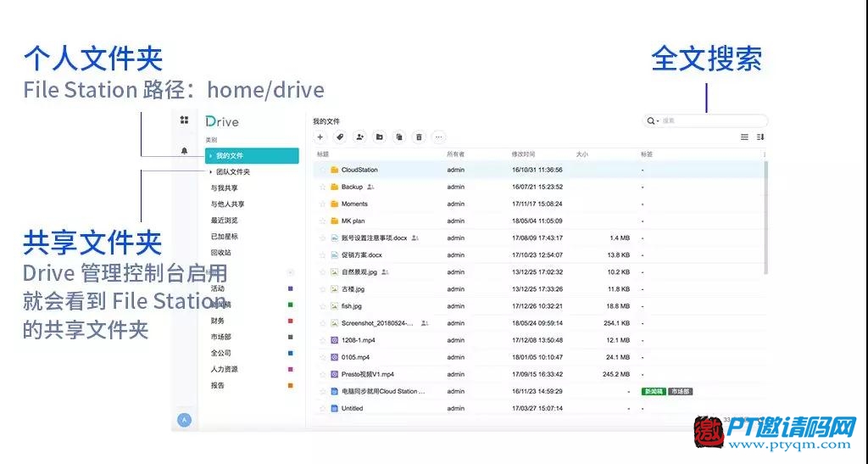Sort by 标题 column header
The height and width of the screenshot is (464, 868).
click(x=323, y=154)
